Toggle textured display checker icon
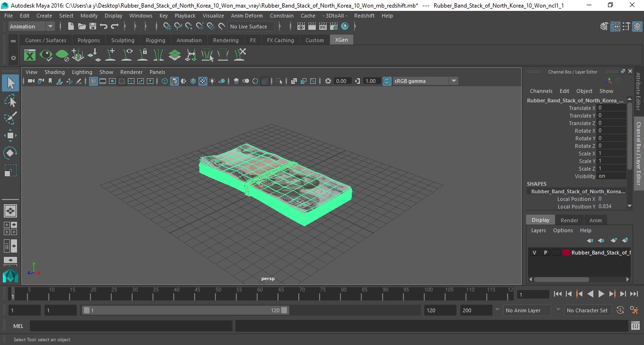Viewport: 644px width, 345px height. click(203, 81)
